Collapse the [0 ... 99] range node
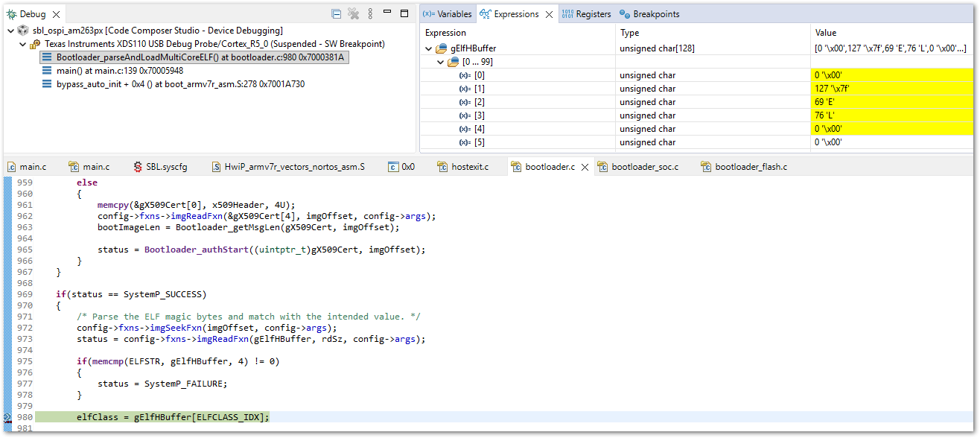This screenshot has width=980, height=438. click(440, 62)
